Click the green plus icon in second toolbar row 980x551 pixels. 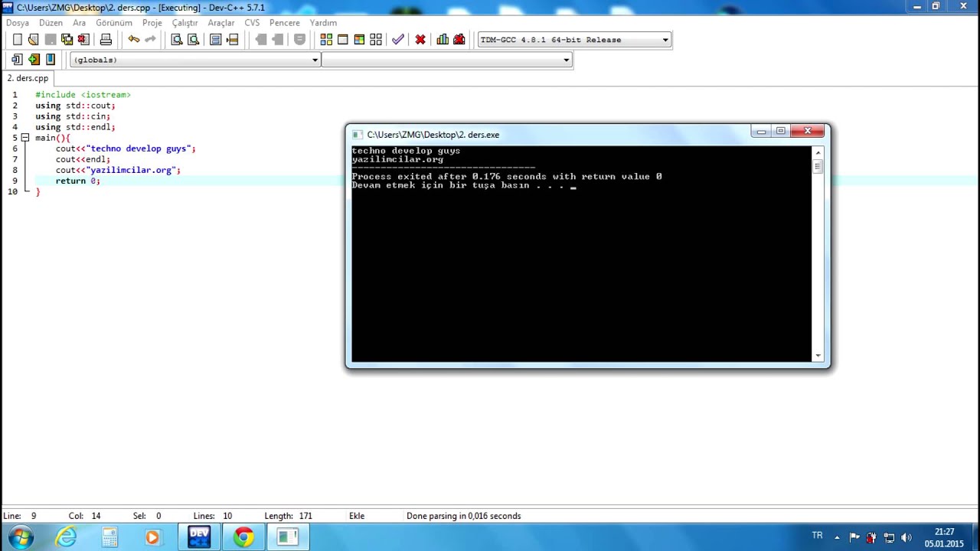pyautogui.click(x=33, y=60)
